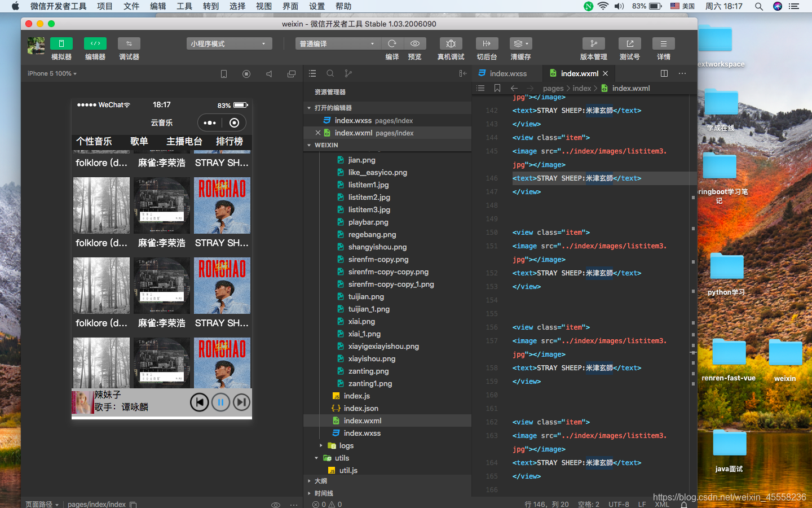Screen dimensions: 812x508
Task: Click the 切后台 switch to background icon
Action: click(487, 43)
